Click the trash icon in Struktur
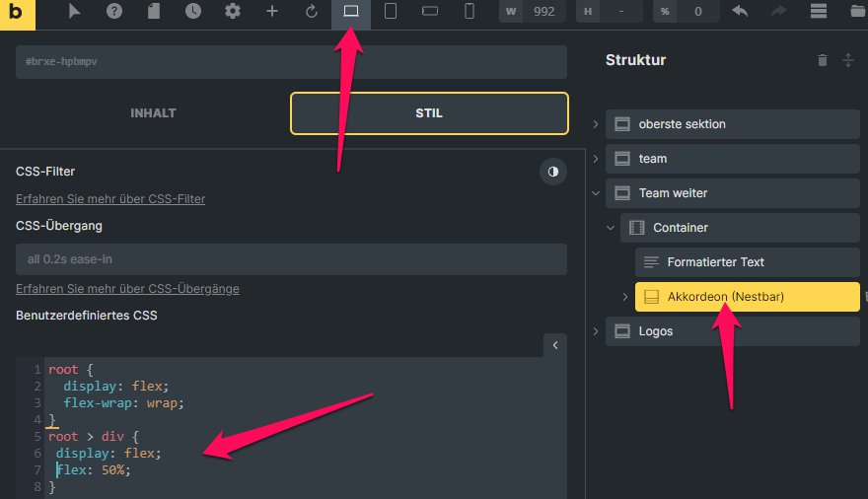The image size is (868, 499). pos(823,60)
